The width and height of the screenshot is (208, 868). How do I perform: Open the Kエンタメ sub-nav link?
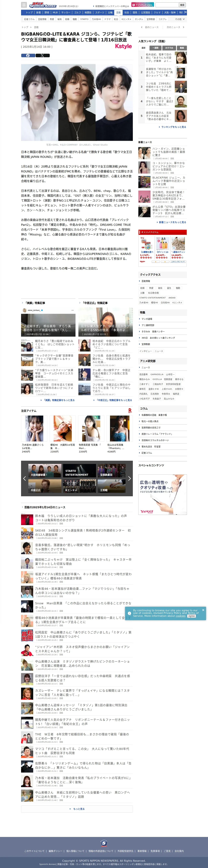pos(126,19)
